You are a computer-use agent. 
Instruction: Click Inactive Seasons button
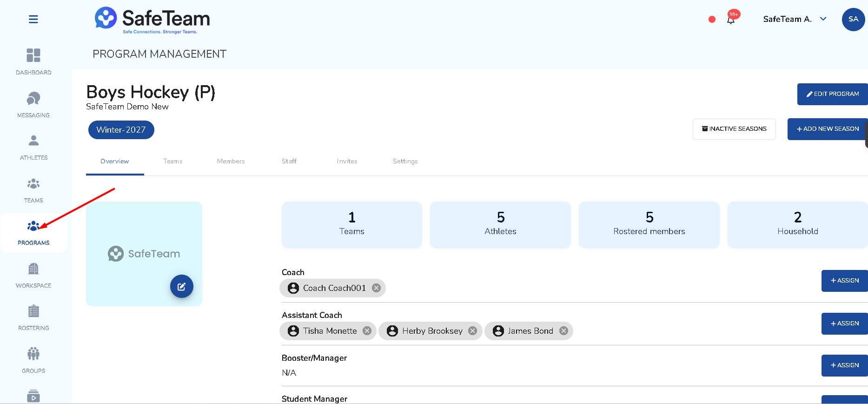[x=734, y=129]
